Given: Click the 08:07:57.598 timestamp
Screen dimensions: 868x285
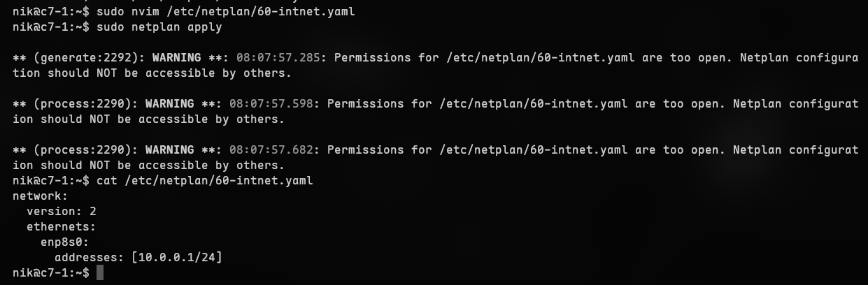Looking at the screenshot, I should (x=271, y=104).
